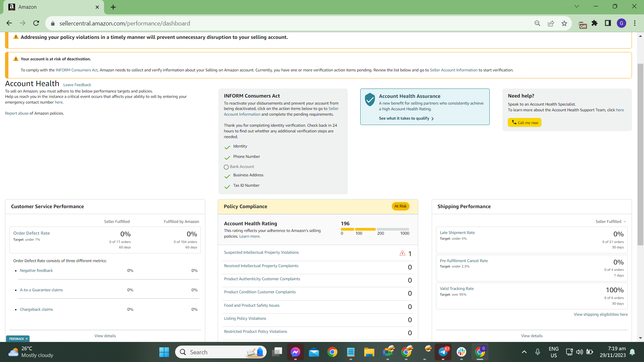The height and width of the screenshot is (362, 644).
Task: Open A-to-z Guarantee claims
Action: tap(41, 290)
